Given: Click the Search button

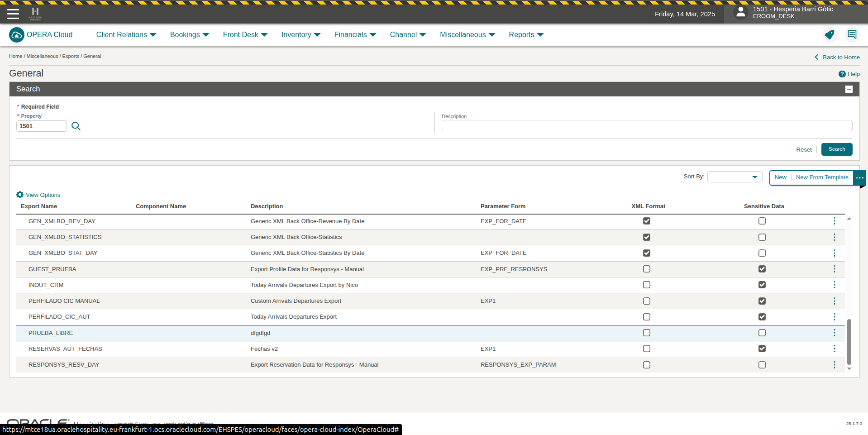Looking at the screenshot, I should click(x=836, y=149).
